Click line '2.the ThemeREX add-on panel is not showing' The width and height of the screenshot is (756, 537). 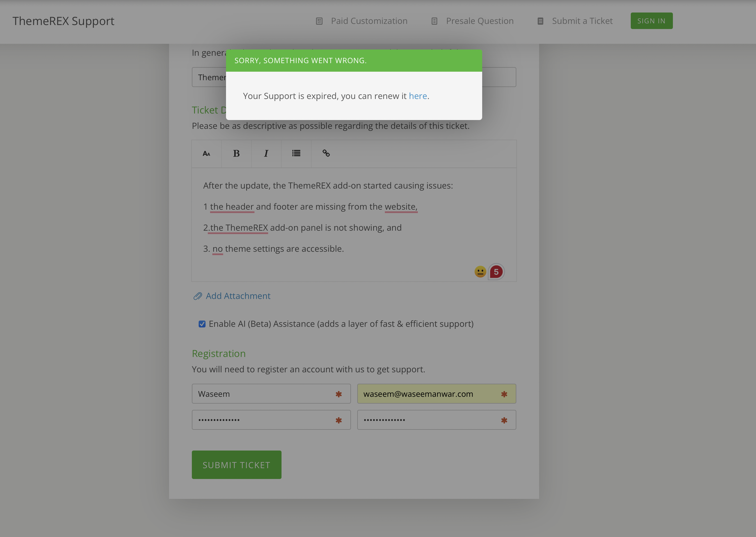pos(302,228)
